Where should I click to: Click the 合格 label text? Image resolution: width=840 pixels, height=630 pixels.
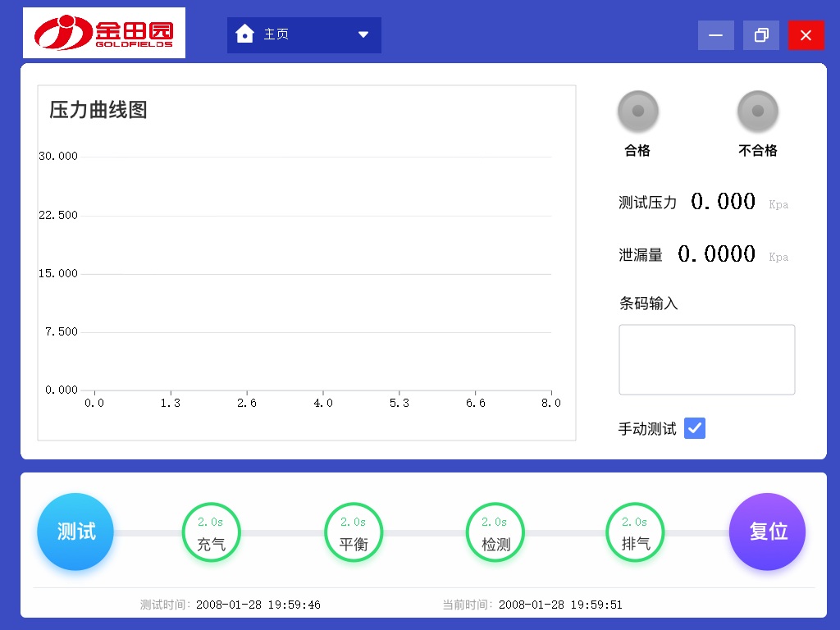coord(637,151)
